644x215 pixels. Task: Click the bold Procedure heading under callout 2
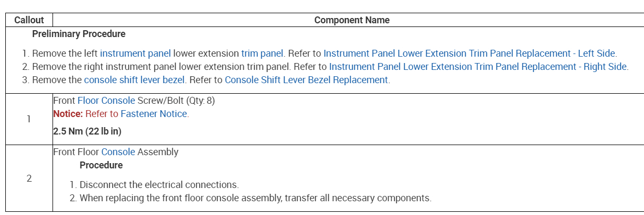click(x=101, y=165)
